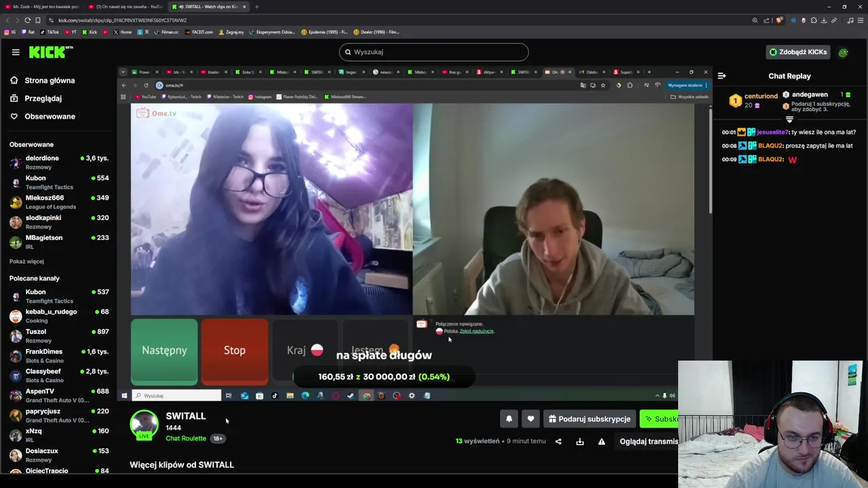The height and width of the screenshot is (488, 868).
Task: Open Przeglądaj in the sidebar
Action: point(43,98)
